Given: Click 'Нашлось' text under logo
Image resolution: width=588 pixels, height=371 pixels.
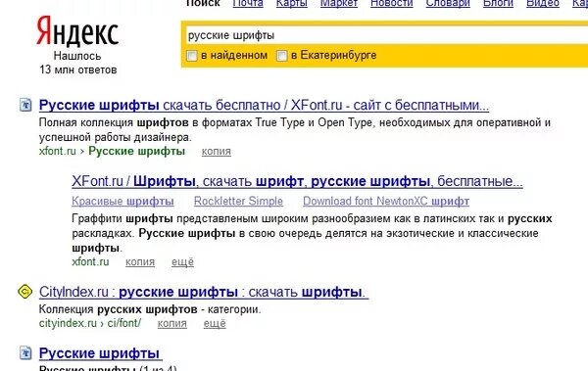Looking at the screenshot, I should pyautogui.click(x=77, y=56).
